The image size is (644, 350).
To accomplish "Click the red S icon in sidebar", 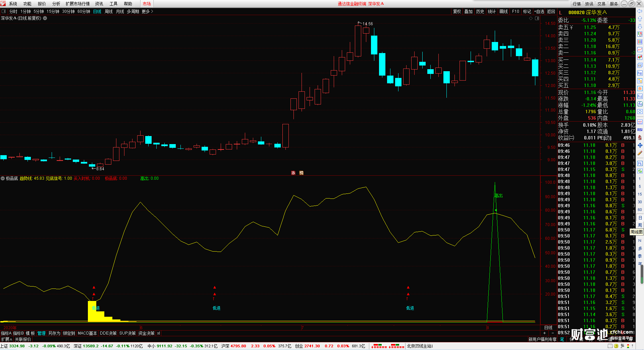I will coord(640,137).
